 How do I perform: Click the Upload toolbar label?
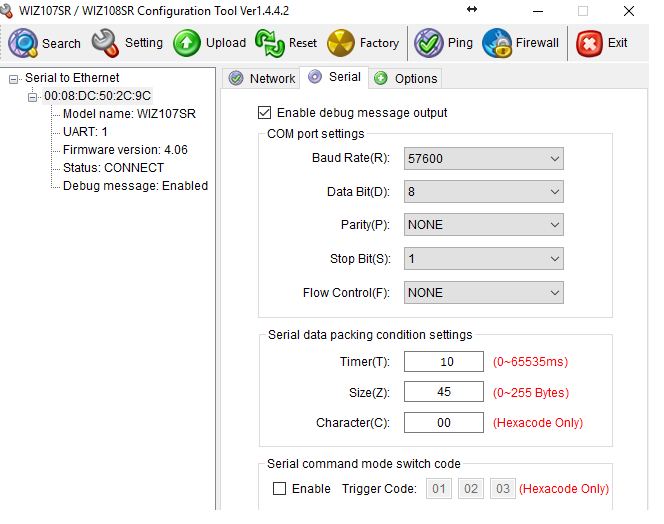226,43
